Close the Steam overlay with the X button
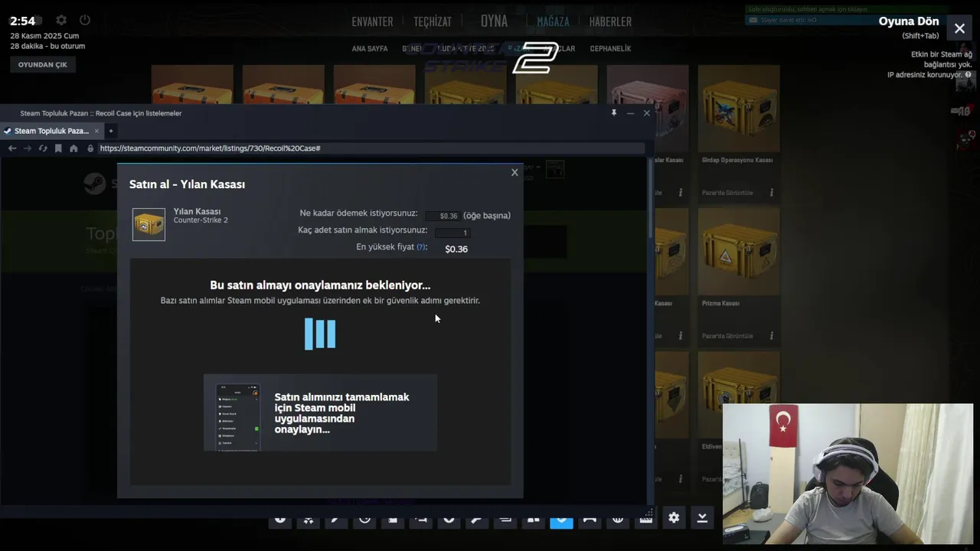This screenshot has height=551, width=980. coord(959,28)
